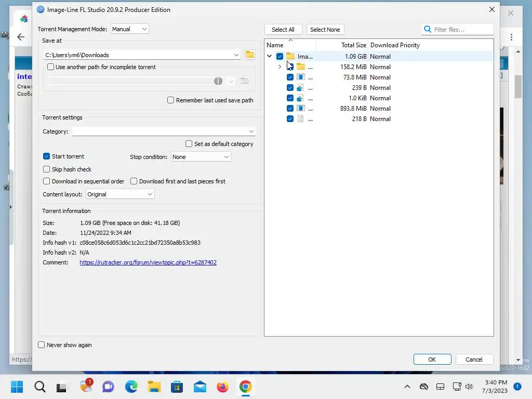532x399 pixels.
Task: Uncheck the 893.8 MiB file checkbox
Action: (290, 108)
